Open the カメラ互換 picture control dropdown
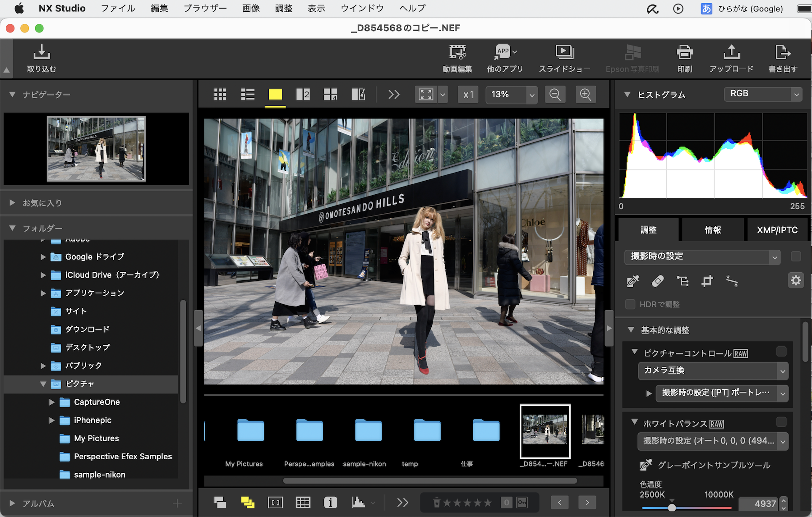Image resolution: width=812 pixels, height=517 pixels. point(712,371)
